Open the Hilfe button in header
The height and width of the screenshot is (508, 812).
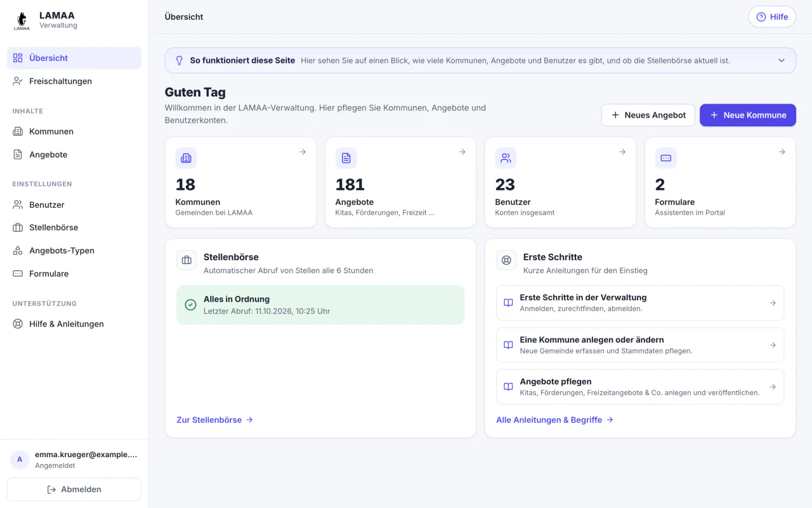pos(772,17)
